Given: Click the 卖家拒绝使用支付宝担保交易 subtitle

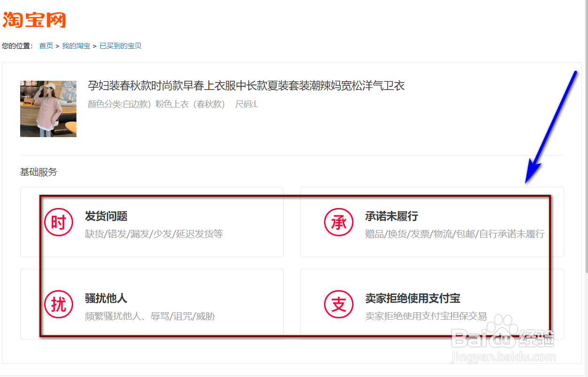Looking at the screenshot, I should click(426, 316).
